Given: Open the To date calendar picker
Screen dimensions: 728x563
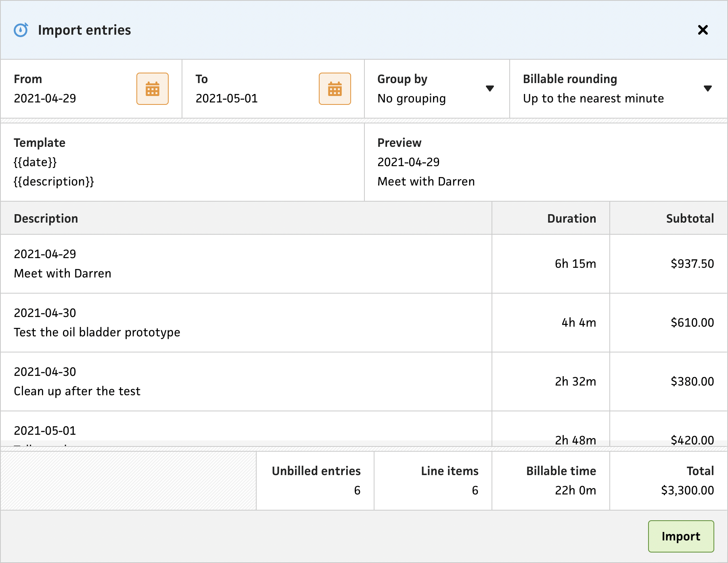Looking at the screenshot, I should 335,89.
